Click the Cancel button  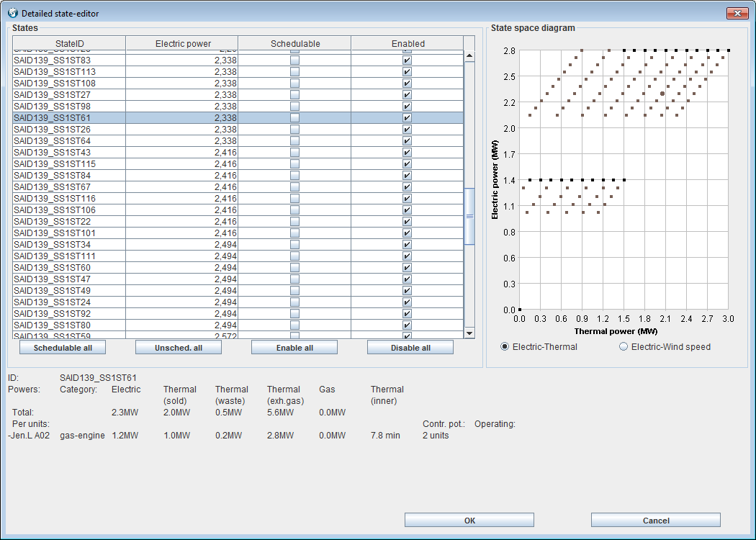656,521
